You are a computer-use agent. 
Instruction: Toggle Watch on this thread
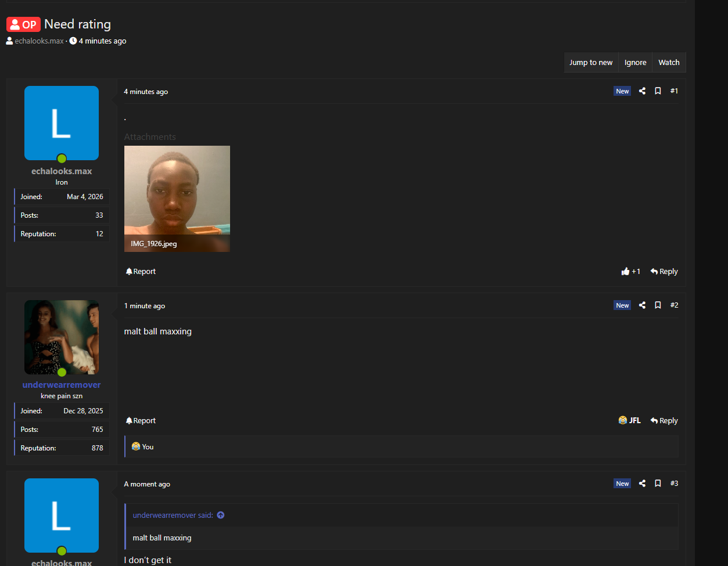669,63
